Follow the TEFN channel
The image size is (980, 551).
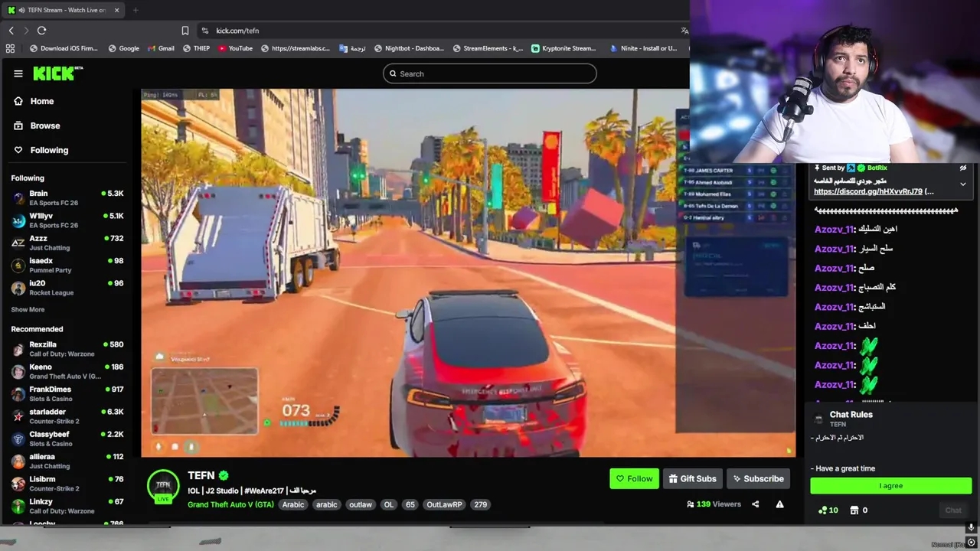pyautogui.click(x=634, y=478)
